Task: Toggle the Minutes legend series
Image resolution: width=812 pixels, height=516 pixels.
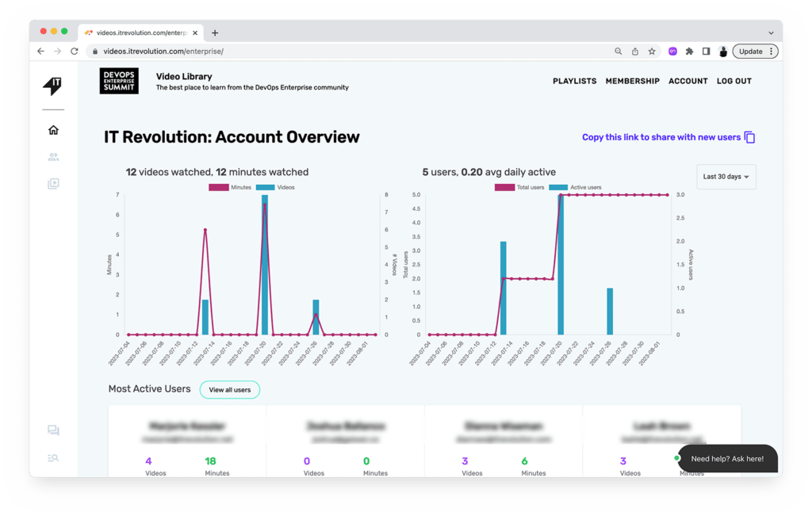Action: tap(231, 187)
